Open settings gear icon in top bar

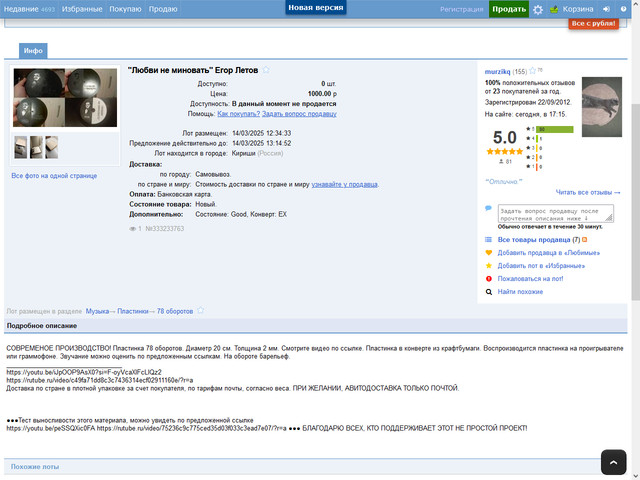(x=538, y=9)
